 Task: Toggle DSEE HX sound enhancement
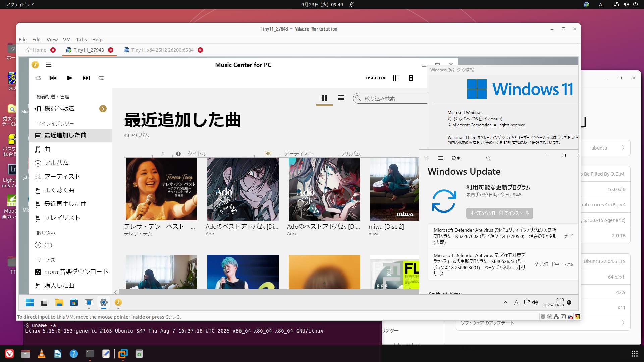(x=375, y=78)
